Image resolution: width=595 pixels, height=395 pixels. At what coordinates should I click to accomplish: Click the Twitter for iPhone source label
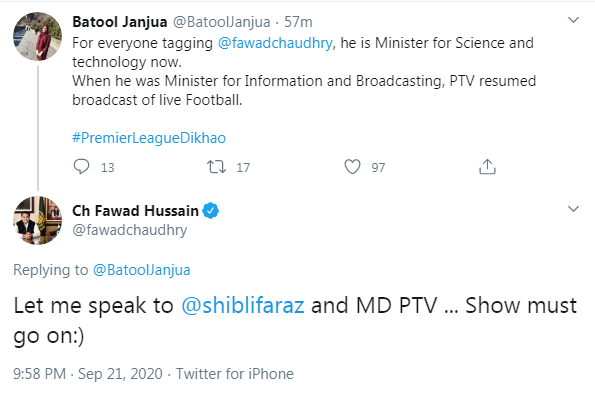(235, 374)
